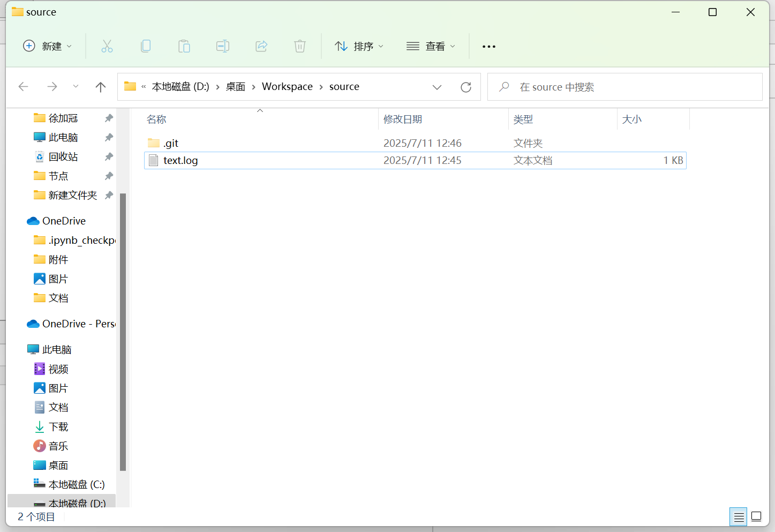The height and width of the screenshot is (532, 775).
Task: Click pin icon beside 回收站
Action: tap(109, 156)
